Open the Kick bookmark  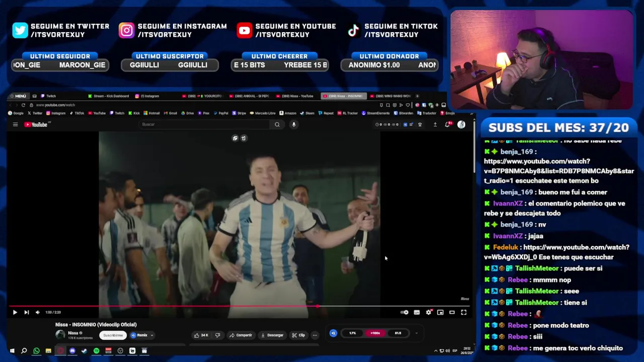tap(134, 113)
